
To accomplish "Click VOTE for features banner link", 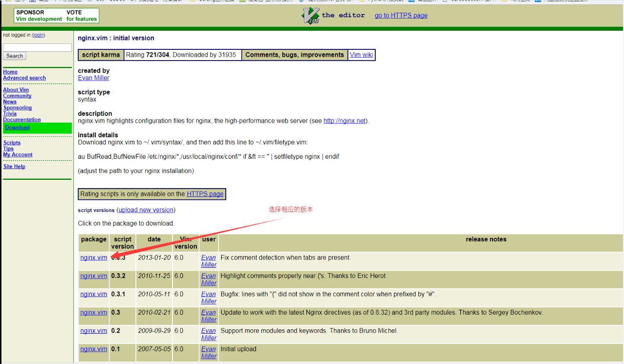I will 82,16.
